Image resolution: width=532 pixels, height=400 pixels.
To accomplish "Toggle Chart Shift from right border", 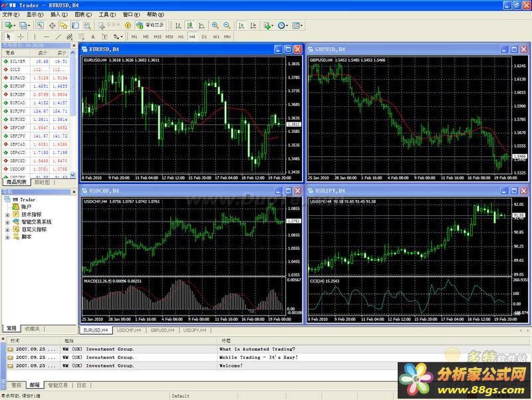I will coord(253,25).
